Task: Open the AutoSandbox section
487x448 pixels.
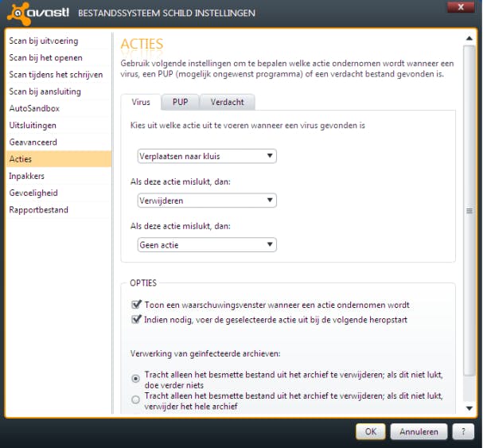Action: click(x=58, y=108)
